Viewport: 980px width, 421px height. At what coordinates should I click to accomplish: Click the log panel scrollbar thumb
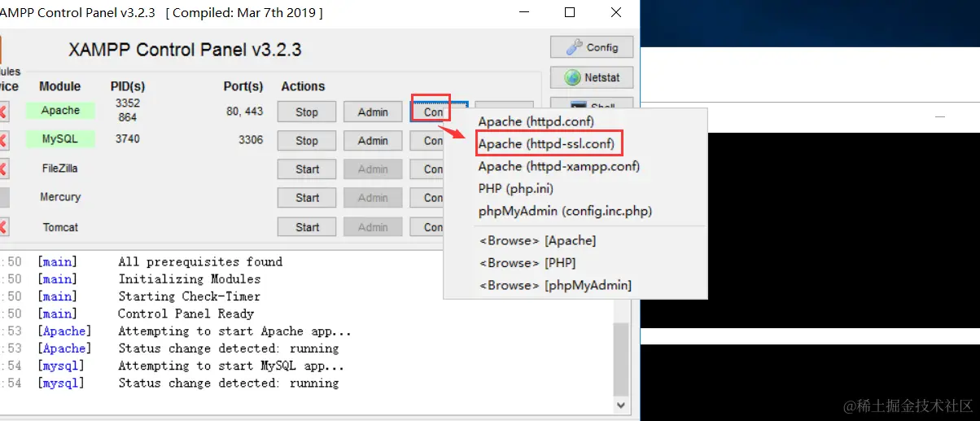tap(621, 358)
